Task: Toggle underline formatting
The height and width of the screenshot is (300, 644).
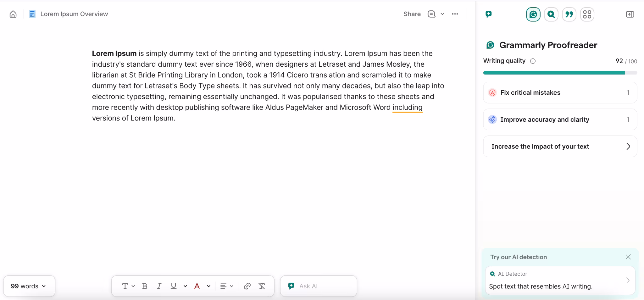Action: click(x=174, y=286)
